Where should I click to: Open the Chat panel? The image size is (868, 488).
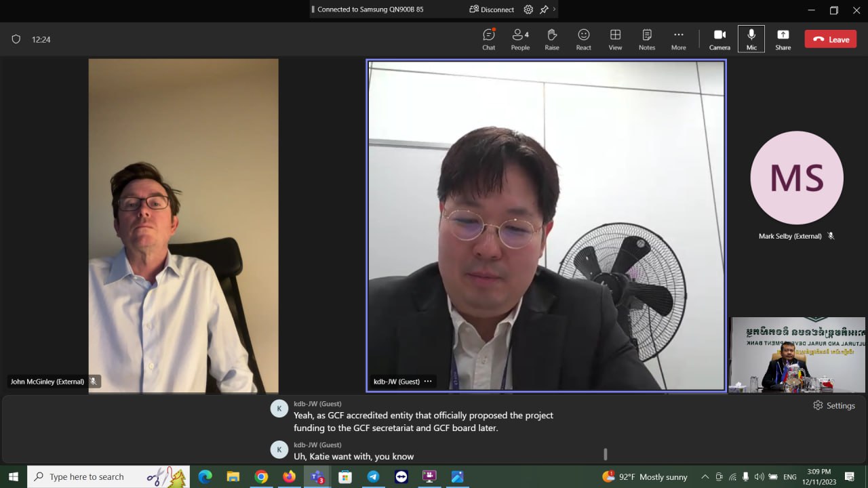pos(488,39)
